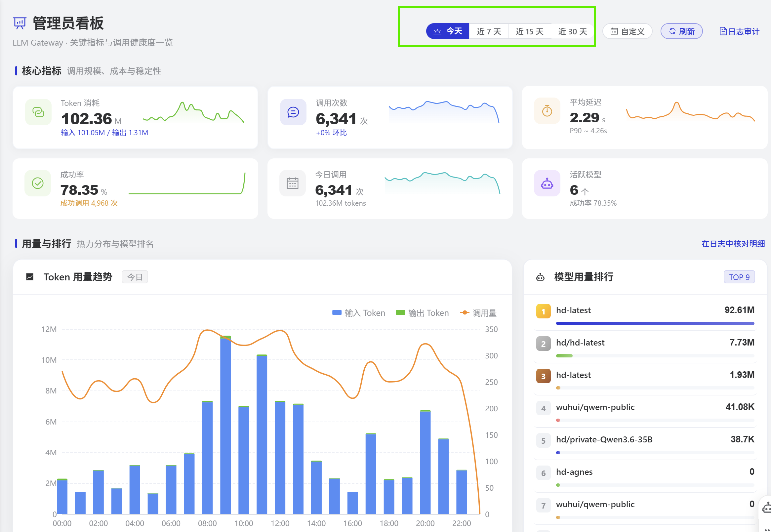Click the rank 3 badge
The height and width of the screenshot is (532, 771).
click(543, 376)
